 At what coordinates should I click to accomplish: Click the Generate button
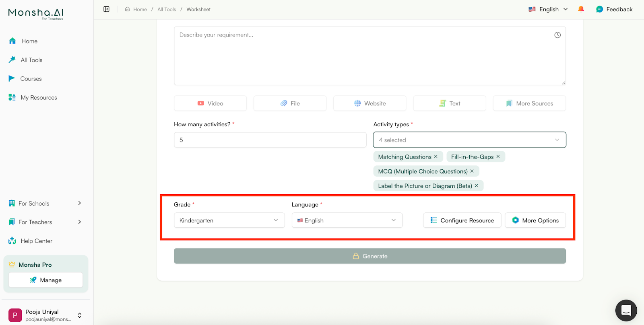point(370,256)
